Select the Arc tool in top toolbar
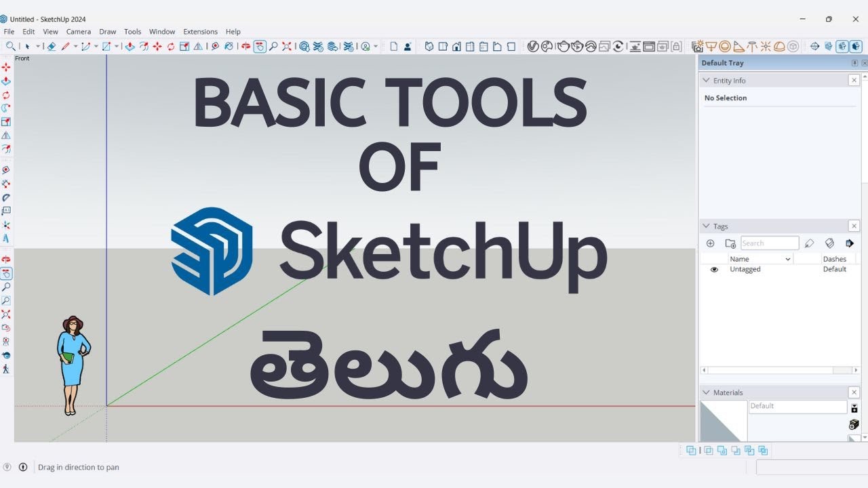 coord(85,47)
